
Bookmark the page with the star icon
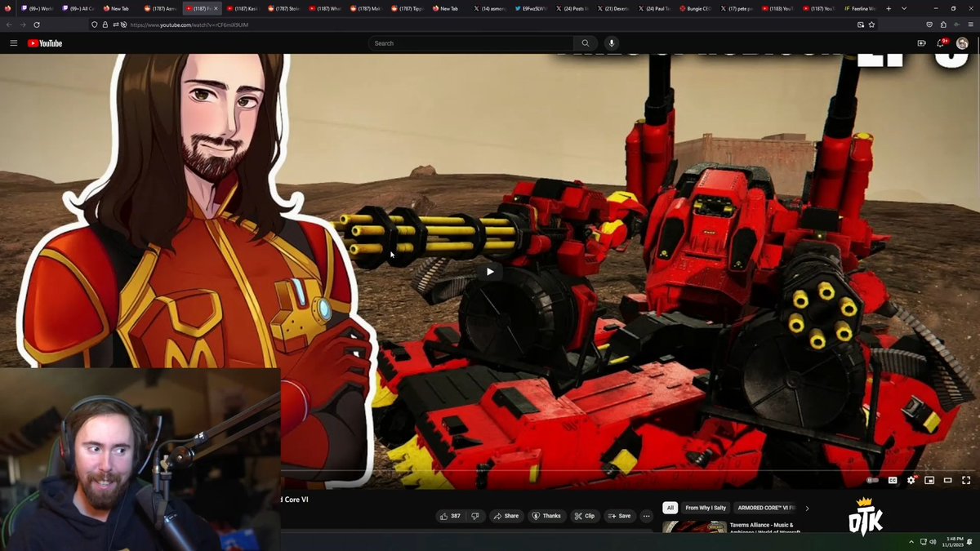click(x=871, y=24)
